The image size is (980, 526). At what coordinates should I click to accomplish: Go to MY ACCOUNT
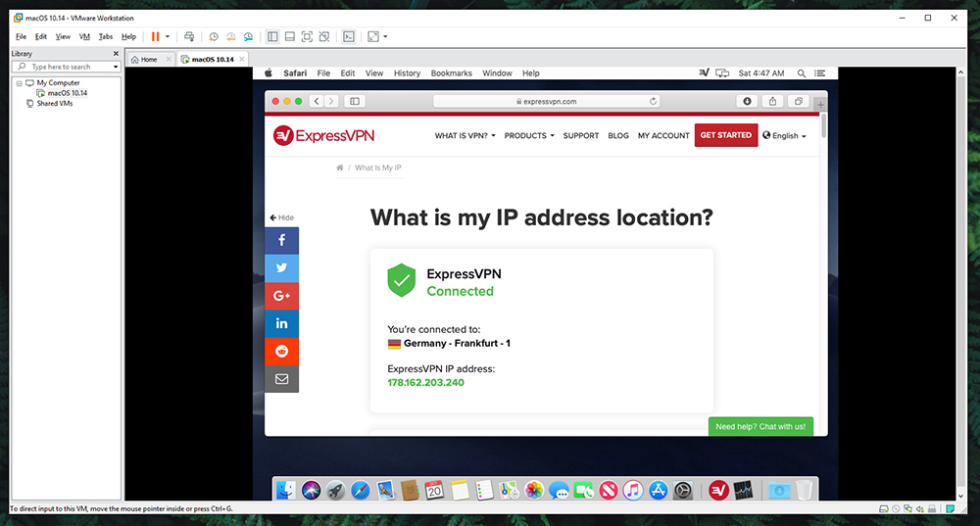tap(663, 135)
